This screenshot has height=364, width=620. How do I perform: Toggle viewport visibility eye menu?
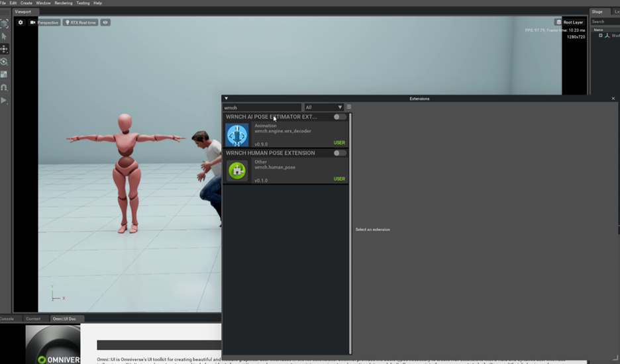(105, 23)
